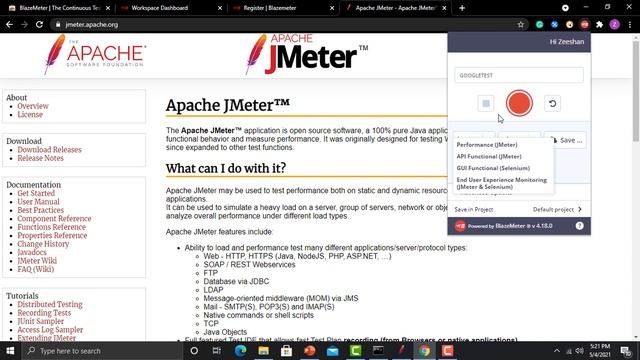The width and height of the screenshot is (640, 360).
Task: Click the BlazeMeter logo in popup footer
Action: tap(460, 226)
